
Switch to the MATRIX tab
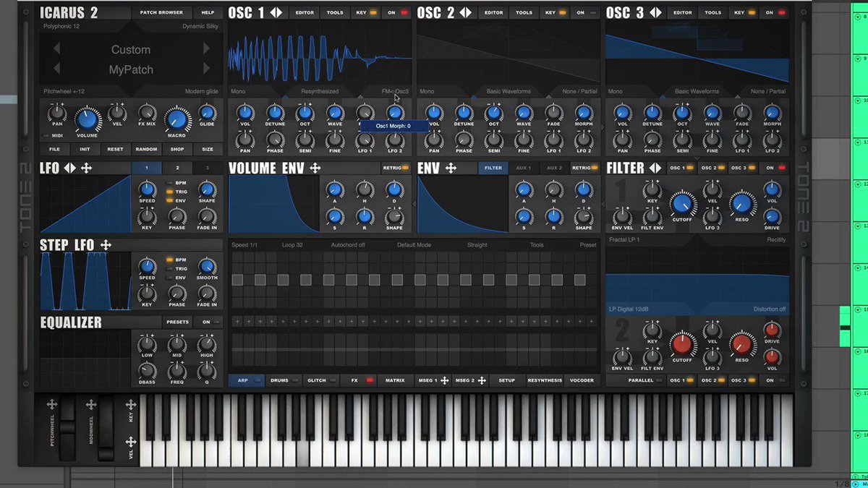(x=395, y=380)
